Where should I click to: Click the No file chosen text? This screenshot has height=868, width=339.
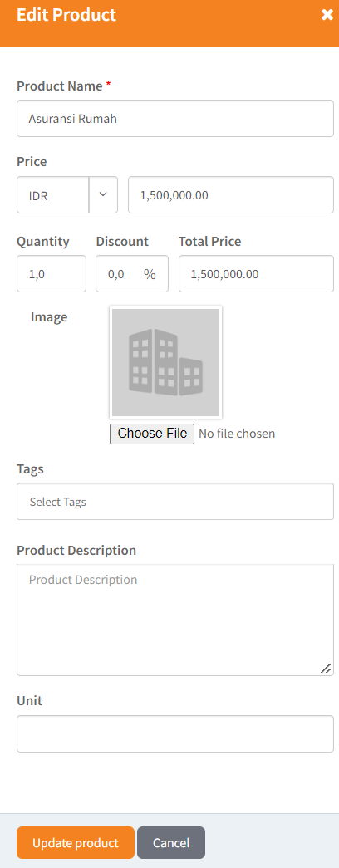(x=237, y=434)
